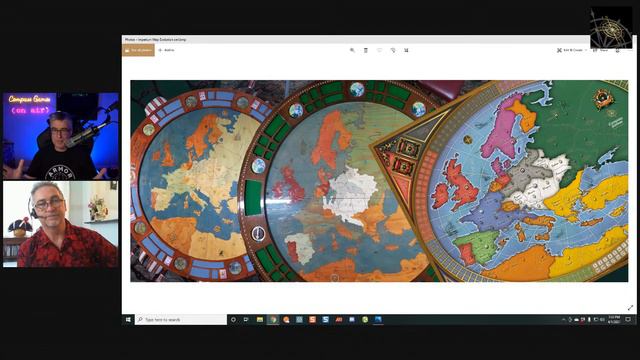Open File Explorer from the taskbar
Screen dimensions: 640x360
click(260, 320)
